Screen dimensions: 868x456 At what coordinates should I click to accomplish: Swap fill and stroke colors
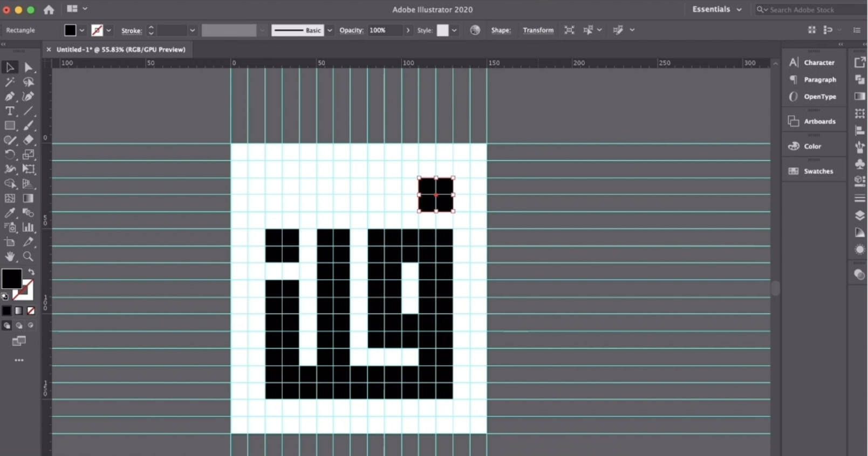(31, 272)
